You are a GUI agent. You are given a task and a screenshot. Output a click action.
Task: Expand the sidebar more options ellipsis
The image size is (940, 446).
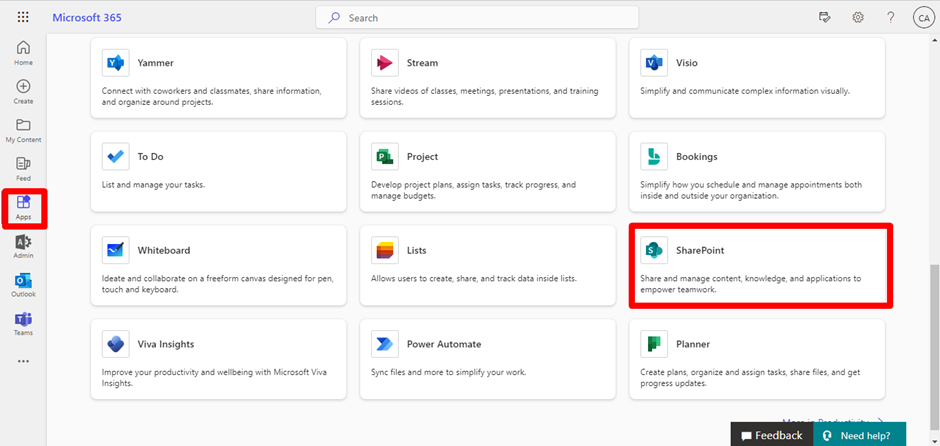coord(23,361)
